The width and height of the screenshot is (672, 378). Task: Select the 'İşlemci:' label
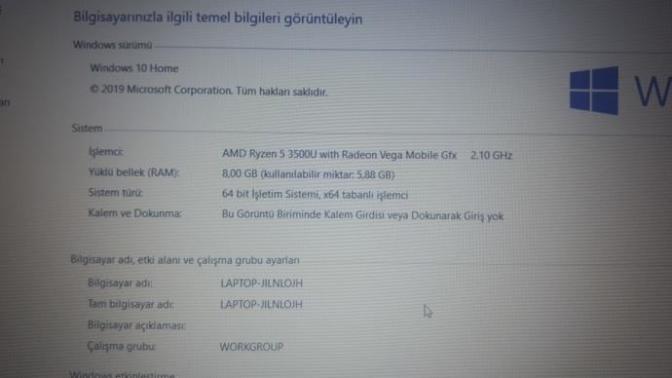click(106, 152)
